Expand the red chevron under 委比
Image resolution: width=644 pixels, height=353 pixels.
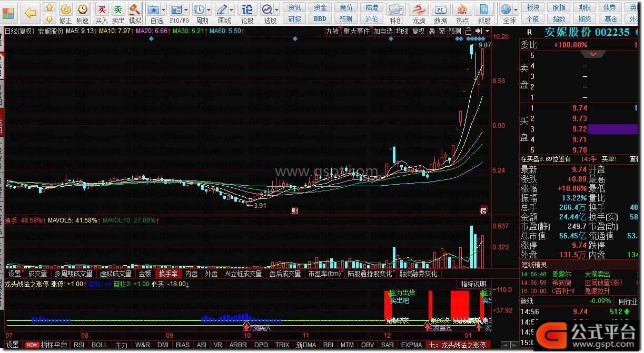594,54
